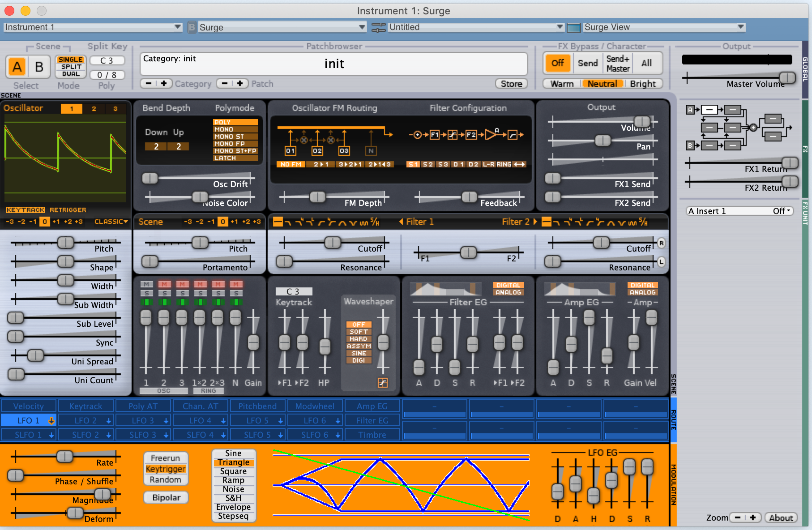Click the Filter 2 resonance L link icon
Screen dimensions: 812x530
pyautogui.click(x=661, y=261)
